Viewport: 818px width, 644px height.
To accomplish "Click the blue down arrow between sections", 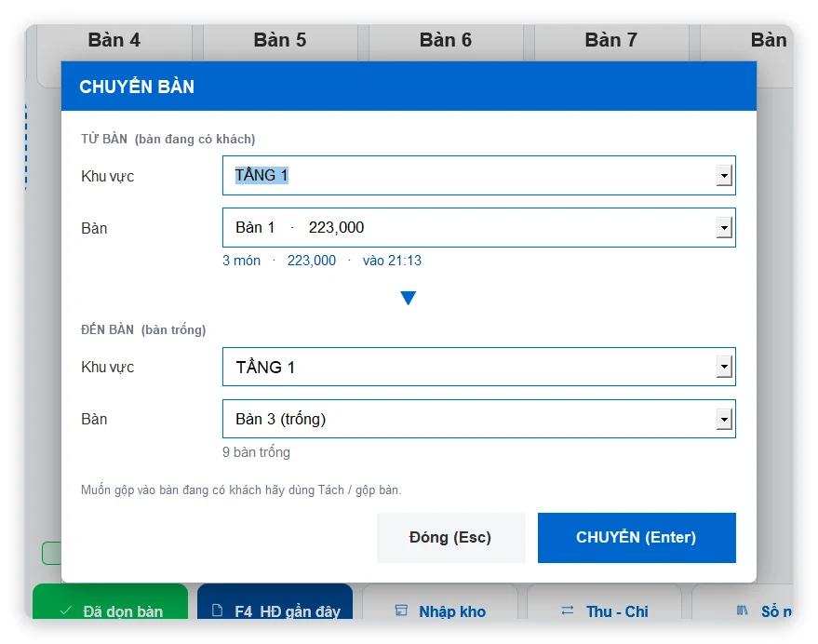I will [408, 298].
